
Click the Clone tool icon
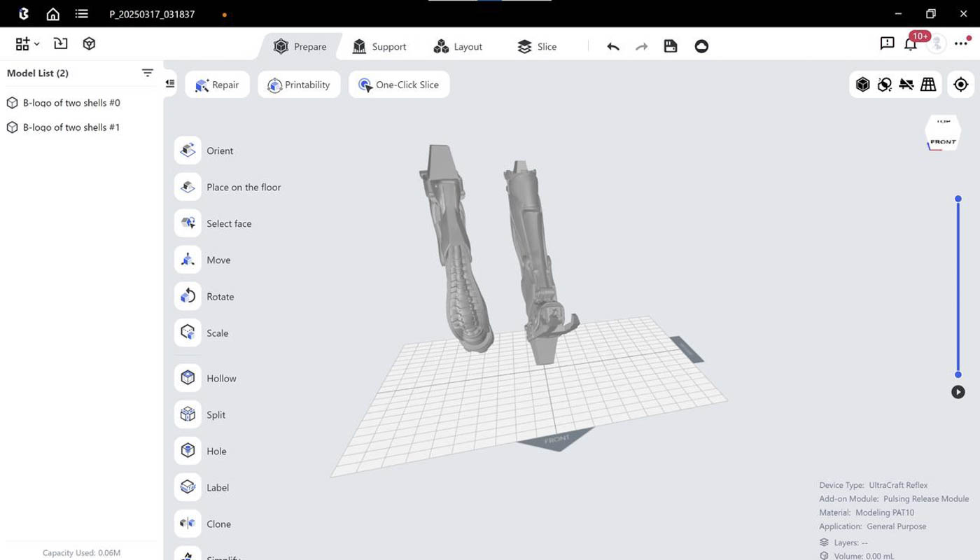pos(188,524)
